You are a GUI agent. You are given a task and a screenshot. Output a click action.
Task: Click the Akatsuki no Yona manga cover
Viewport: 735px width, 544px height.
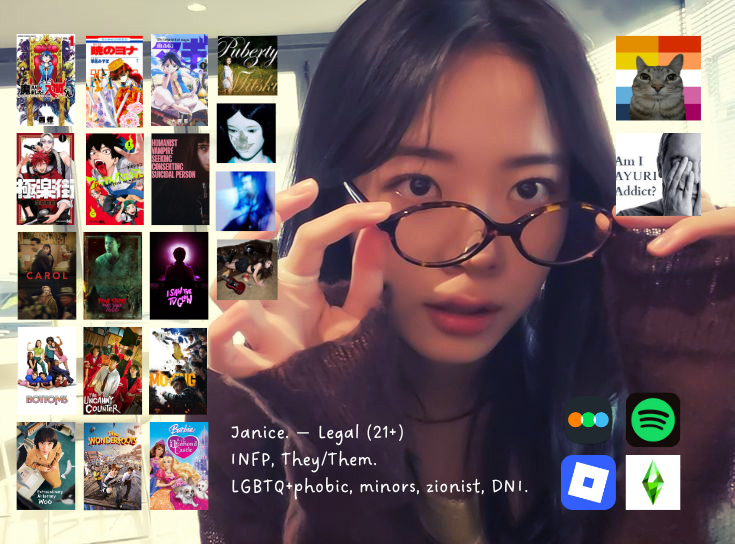click(114, 82)
